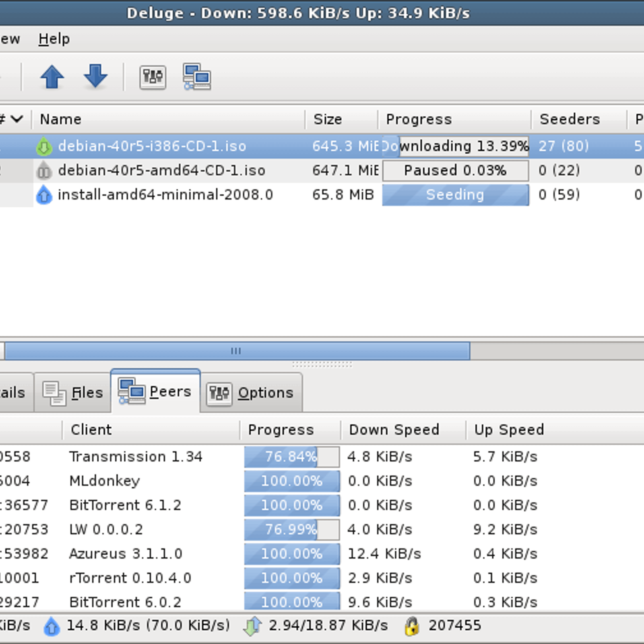Image resolution: width=644 pixels, height=644 pixels.
Task: Open Preferences via the toolbar sliders icon
Action: coord(153,76)
